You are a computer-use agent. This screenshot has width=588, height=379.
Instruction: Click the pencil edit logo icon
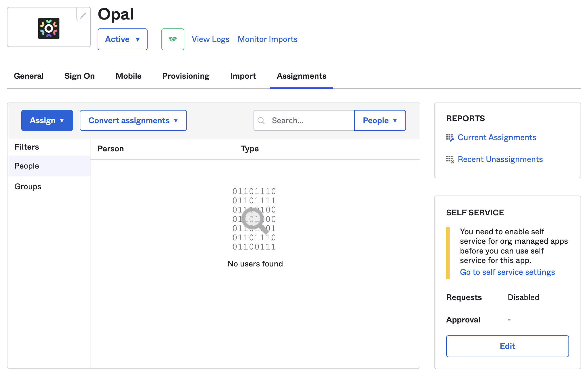(83, 15)
